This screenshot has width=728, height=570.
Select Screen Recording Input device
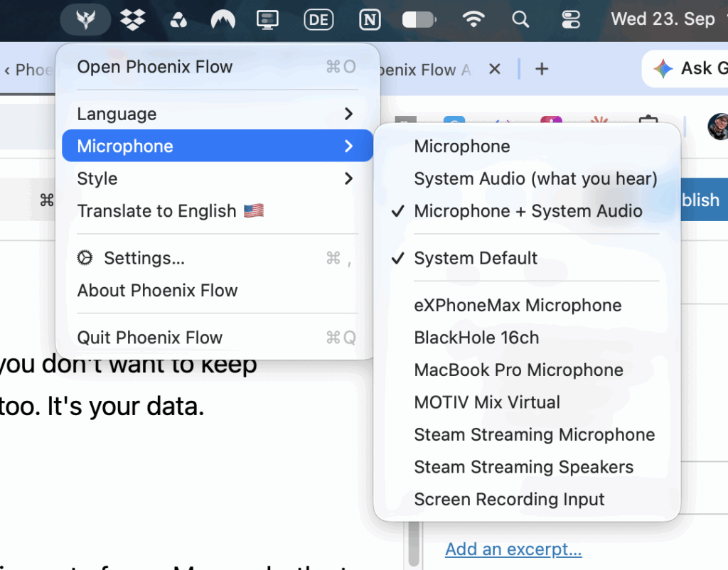[x=527, y=500]
